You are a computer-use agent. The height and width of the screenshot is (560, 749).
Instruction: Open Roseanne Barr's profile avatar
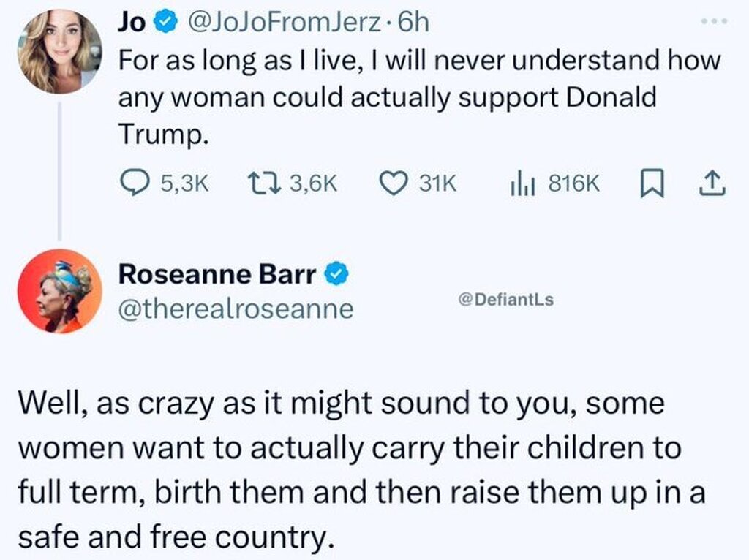(59, 291)
